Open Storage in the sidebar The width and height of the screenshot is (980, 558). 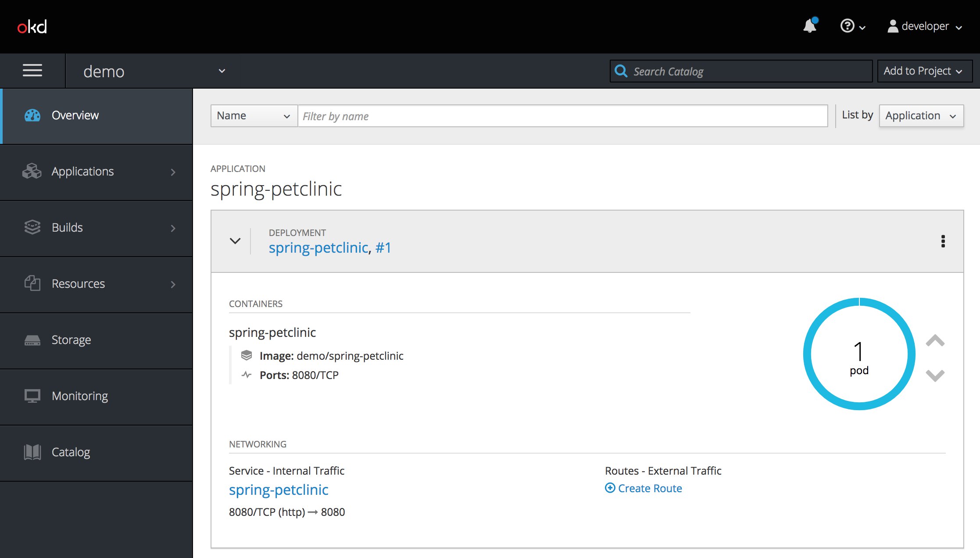[x=97, y=340]
